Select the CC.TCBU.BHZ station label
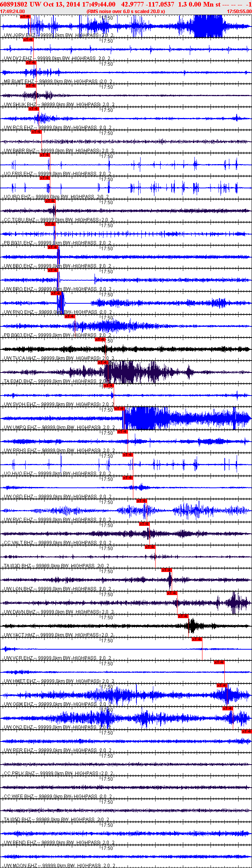 tap(20, 220)
